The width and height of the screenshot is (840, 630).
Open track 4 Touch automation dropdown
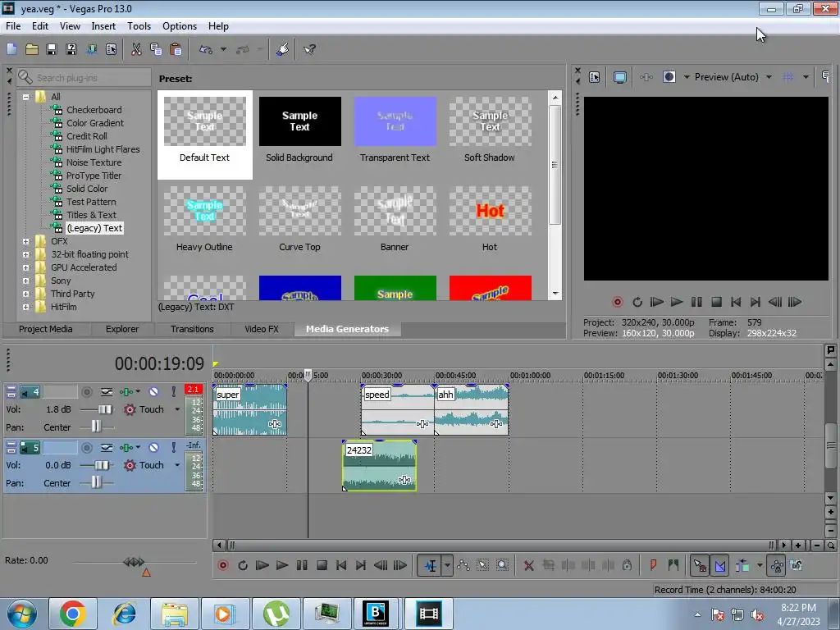click(x=177, y=409)
